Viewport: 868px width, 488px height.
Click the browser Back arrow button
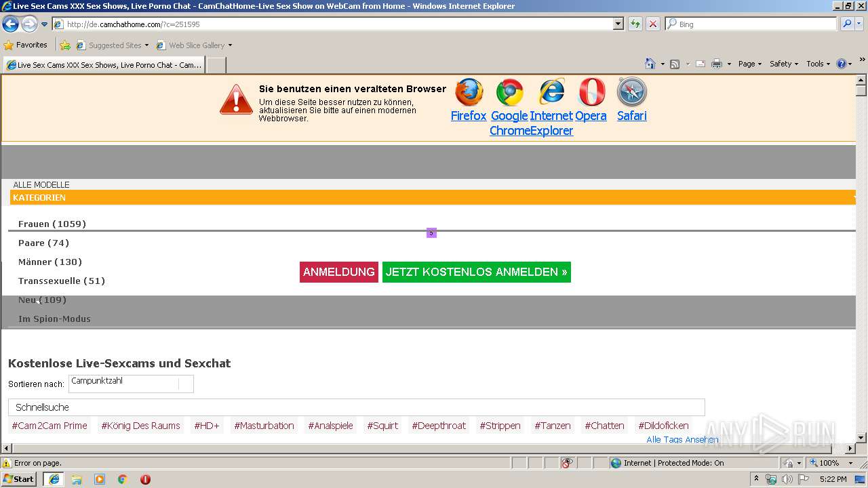[10, 24]
